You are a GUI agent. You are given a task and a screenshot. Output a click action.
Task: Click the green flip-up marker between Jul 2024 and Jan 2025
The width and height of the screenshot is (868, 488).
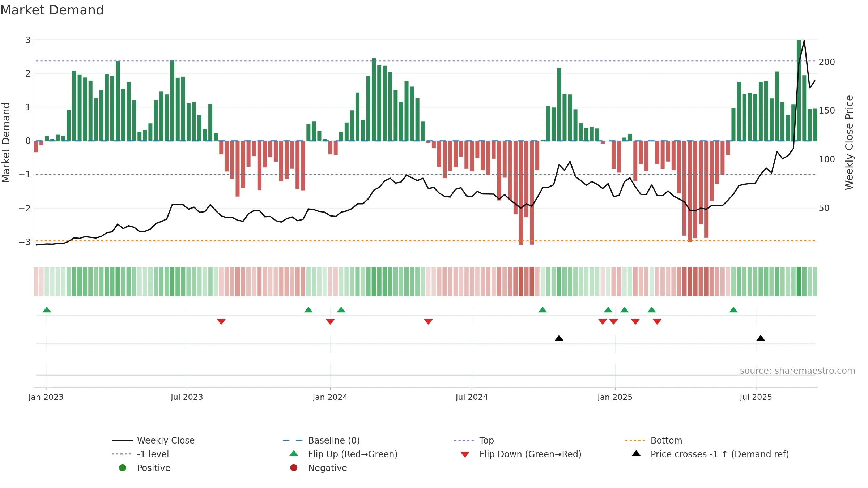542,310
